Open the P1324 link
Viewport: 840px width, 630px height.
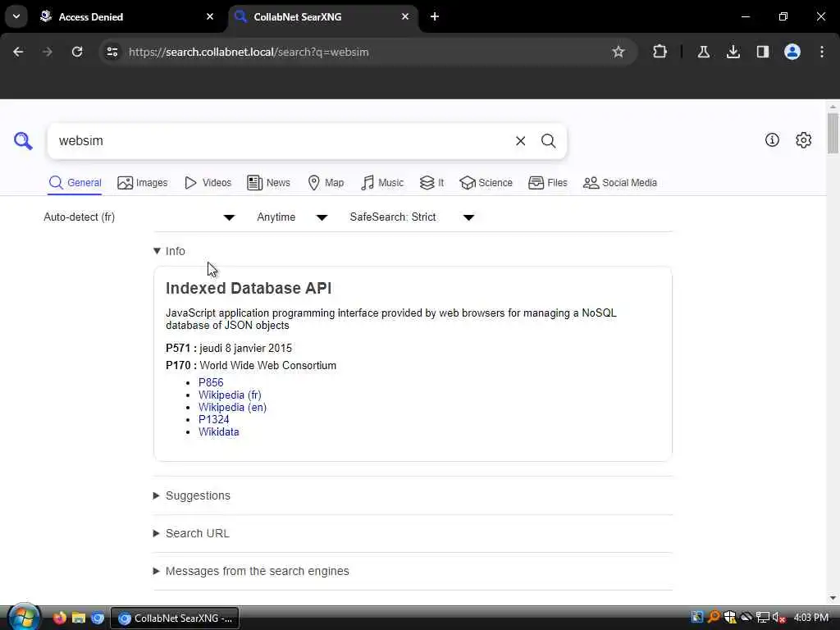[x=214, y=419]
